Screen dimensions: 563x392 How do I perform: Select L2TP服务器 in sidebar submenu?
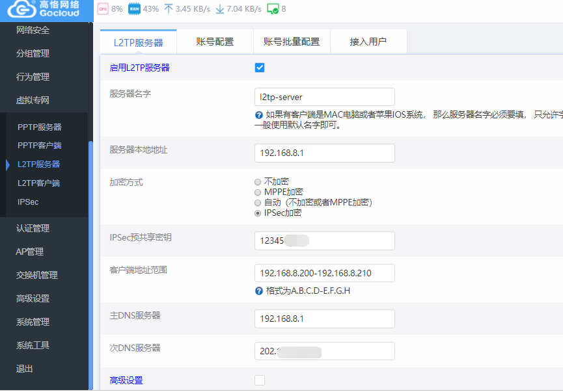(x=39, y=164)
